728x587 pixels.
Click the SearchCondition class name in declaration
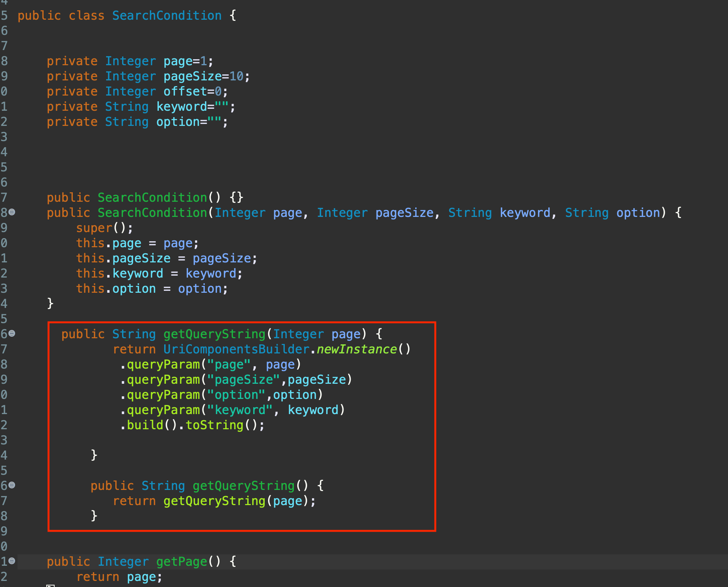pos(166,16)
